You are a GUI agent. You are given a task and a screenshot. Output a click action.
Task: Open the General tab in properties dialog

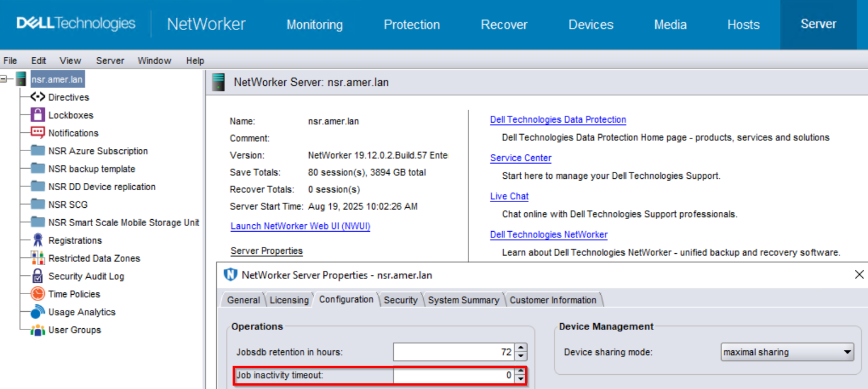click(243, 300)
